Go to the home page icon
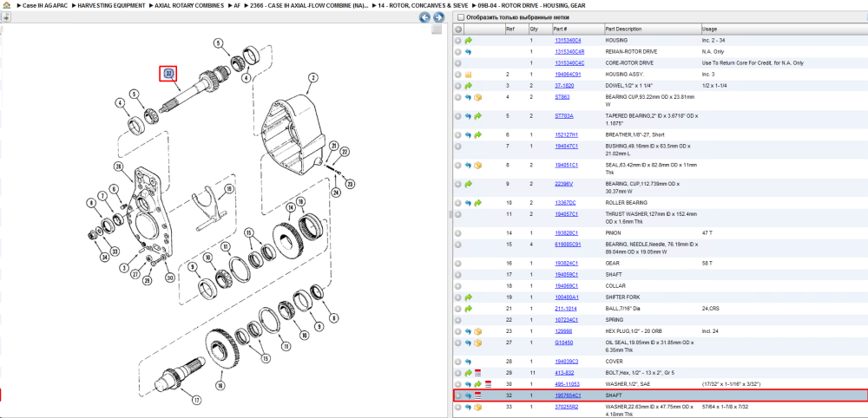 [7, 5]
